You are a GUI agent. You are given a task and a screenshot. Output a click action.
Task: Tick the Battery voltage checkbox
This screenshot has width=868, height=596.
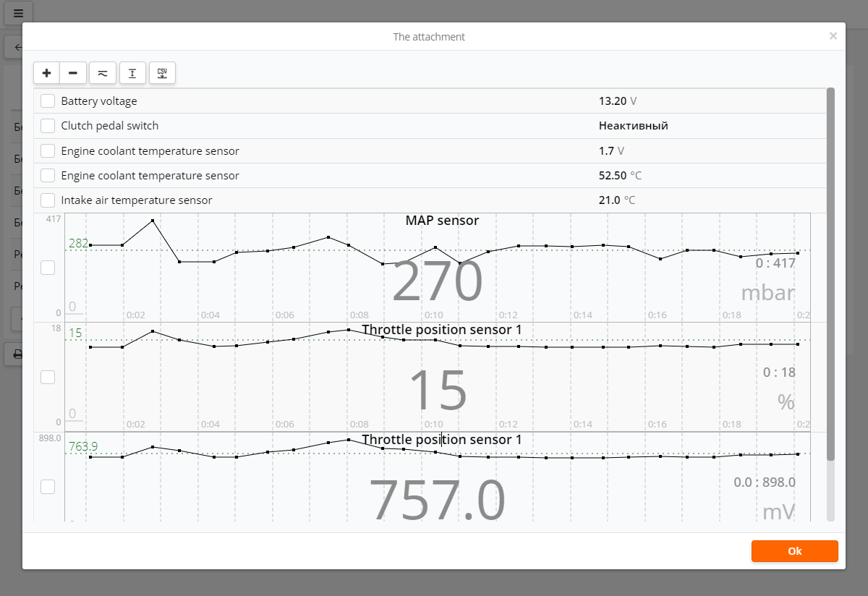coord(48,101)
